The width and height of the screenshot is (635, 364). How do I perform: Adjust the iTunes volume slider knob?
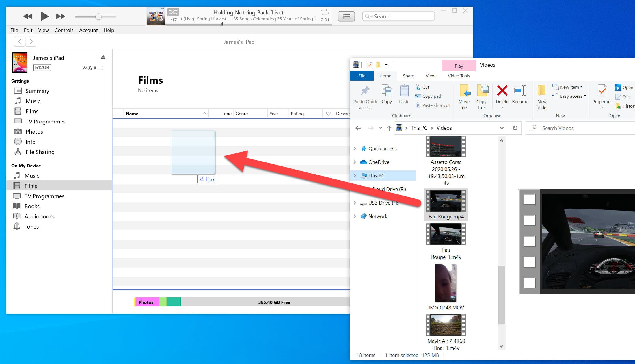click(x=98, y=16)
